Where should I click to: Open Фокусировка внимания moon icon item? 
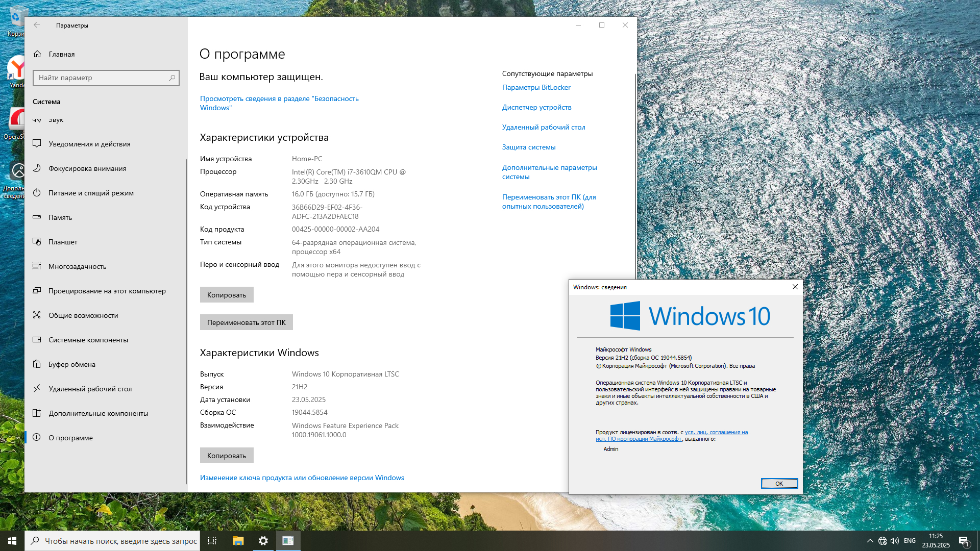pos(87,168)
